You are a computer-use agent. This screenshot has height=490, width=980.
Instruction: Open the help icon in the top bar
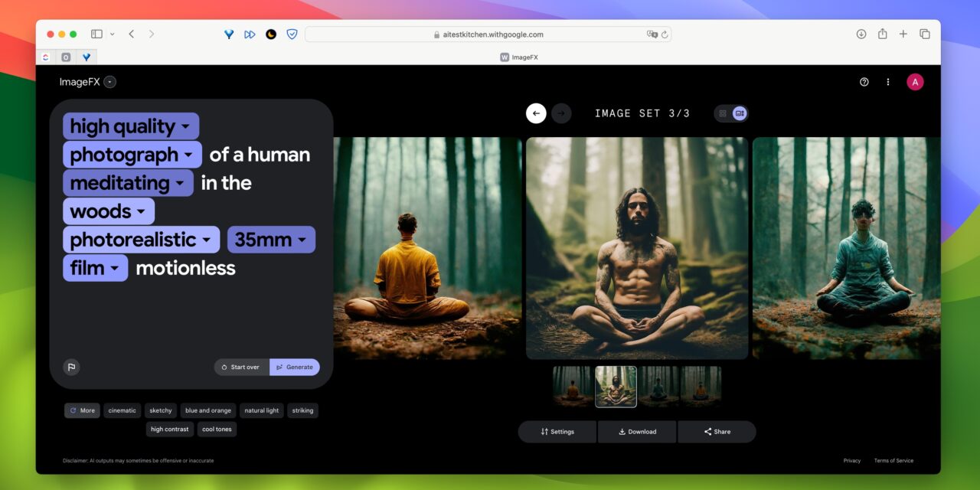click(864, 82)
